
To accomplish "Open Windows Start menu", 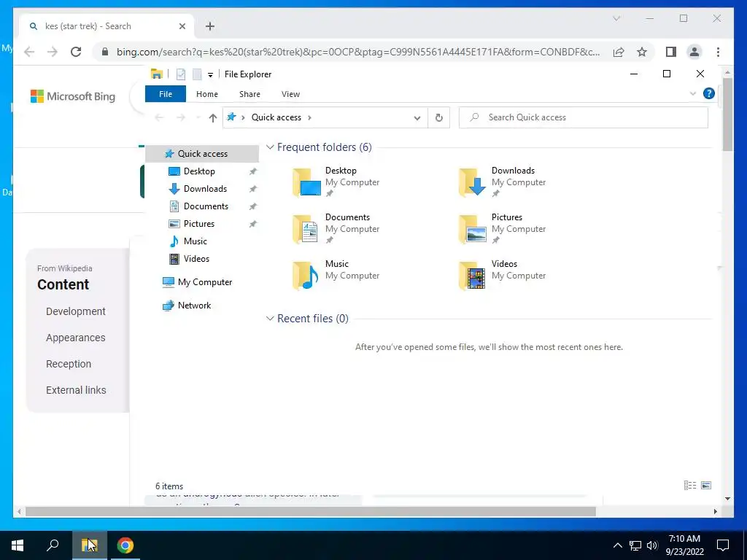I will (18, 545).
